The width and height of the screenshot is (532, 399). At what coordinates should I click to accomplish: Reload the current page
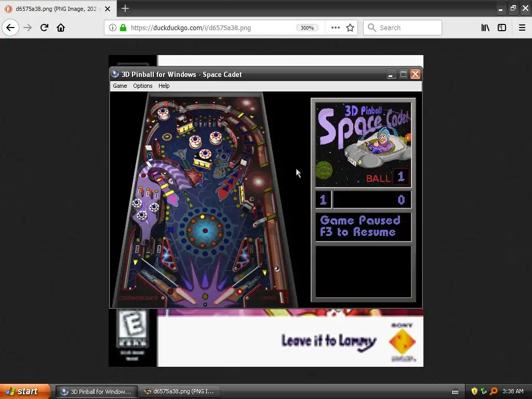tap(44, 28)
